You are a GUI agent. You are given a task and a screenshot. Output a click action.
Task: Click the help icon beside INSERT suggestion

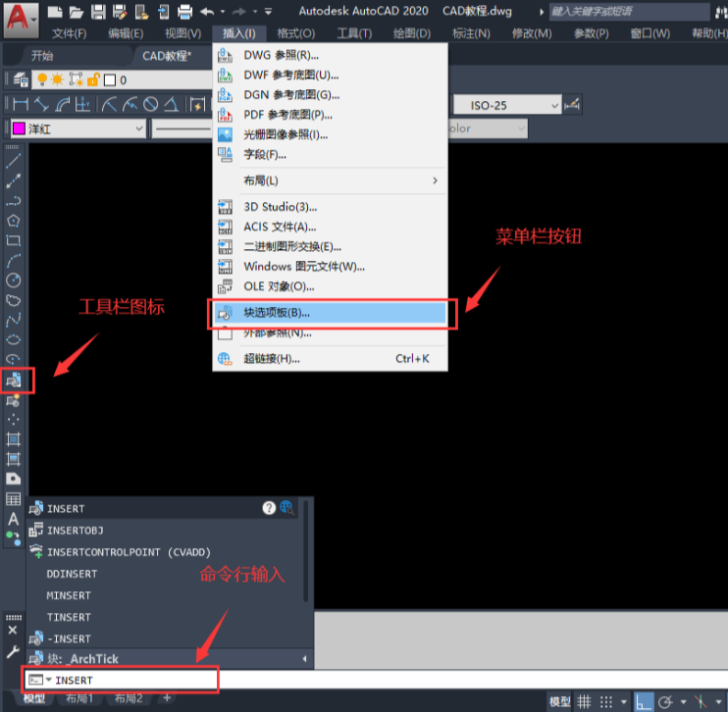pyautogui.click(x=269, y=508)
